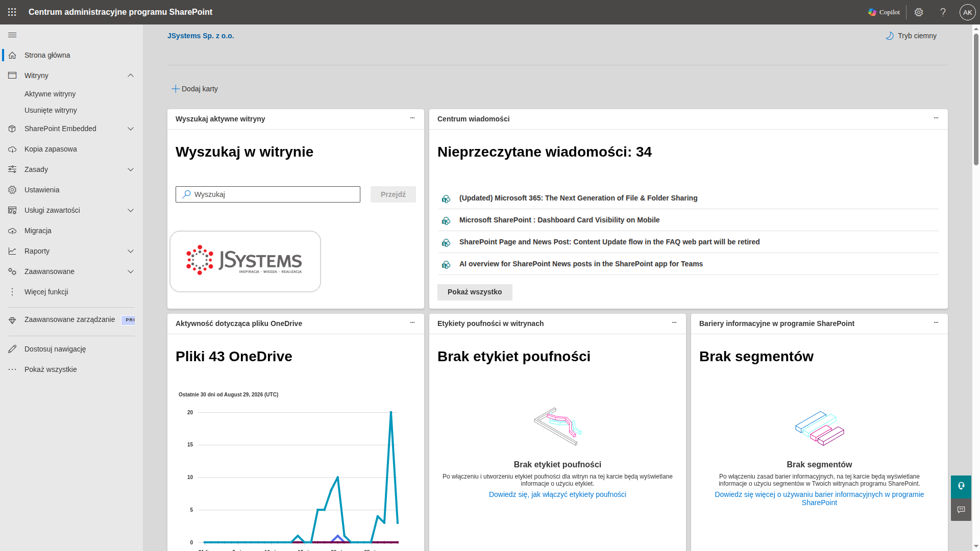This screenshot has height=551, width=980.
Task: Click the page vertical scrollbar thumb
Action: [976, 99]
